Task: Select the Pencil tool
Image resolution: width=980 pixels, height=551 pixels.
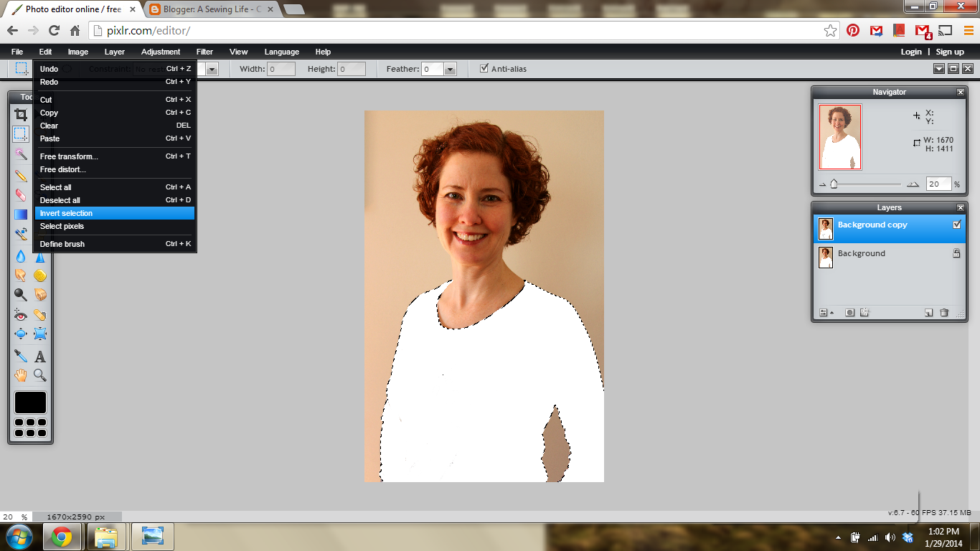Action: [x=21, y=176]
